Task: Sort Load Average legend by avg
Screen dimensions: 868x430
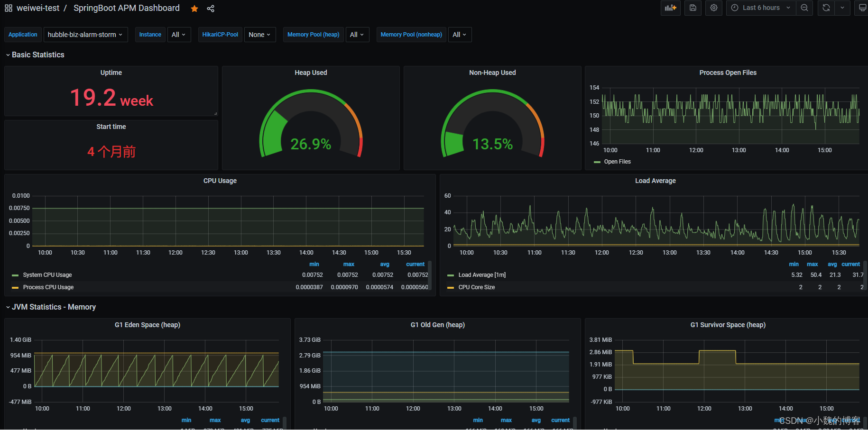Action: point(832,264)
